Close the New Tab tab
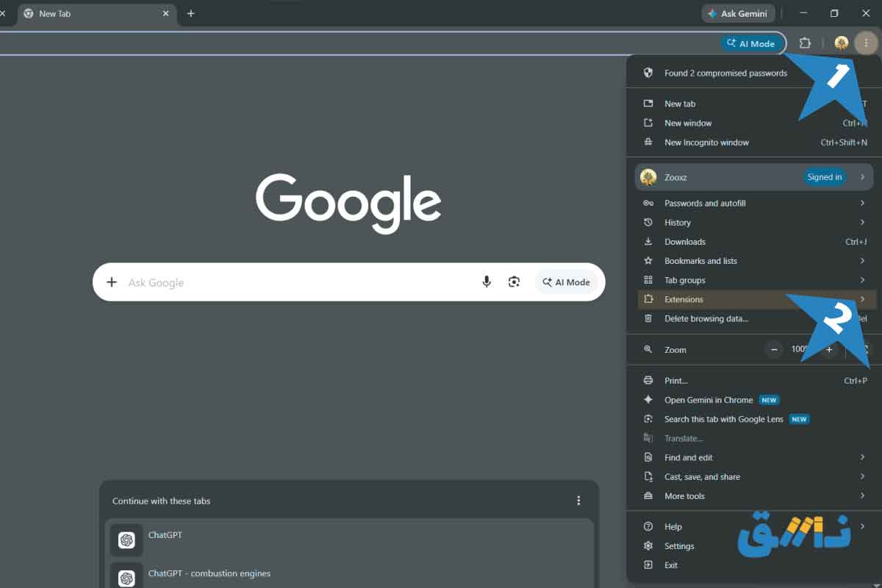The height and width of the screenshot is (588, 882). pos(165,13)
